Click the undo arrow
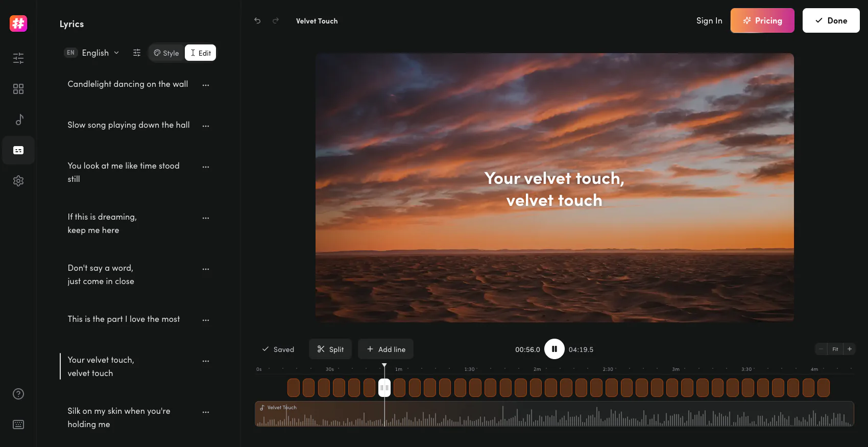868x447 pixels. pos(257,21)
